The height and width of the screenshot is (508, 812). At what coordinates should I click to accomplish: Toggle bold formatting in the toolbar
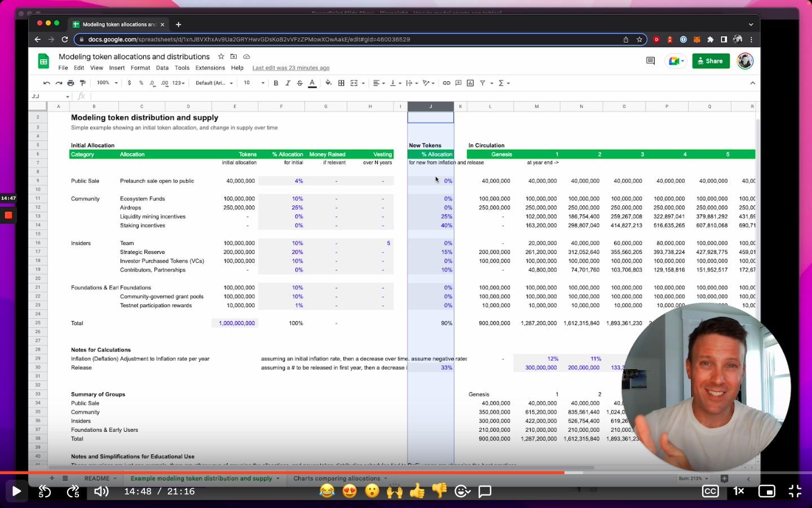click(x=276, y=83)
